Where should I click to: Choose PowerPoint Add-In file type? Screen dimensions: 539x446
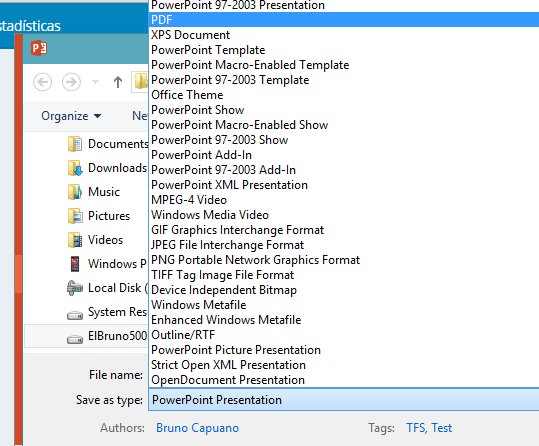[344, 155]
